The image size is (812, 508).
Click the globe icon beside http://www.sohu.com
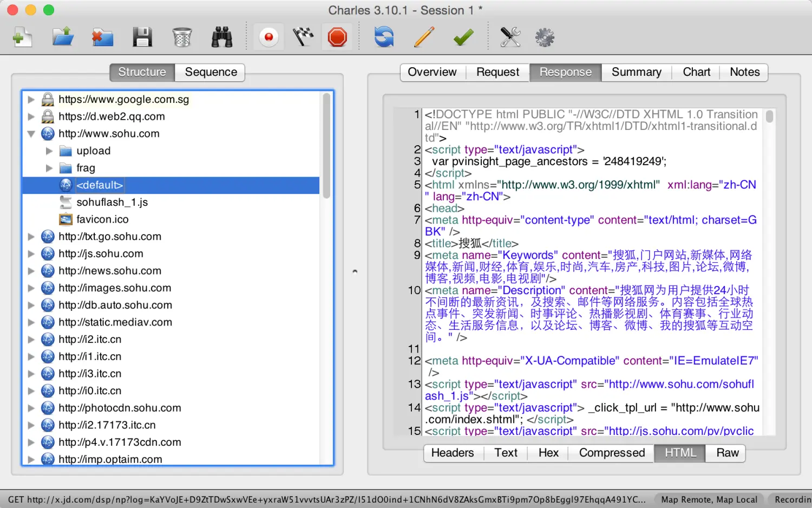point(48,134)
